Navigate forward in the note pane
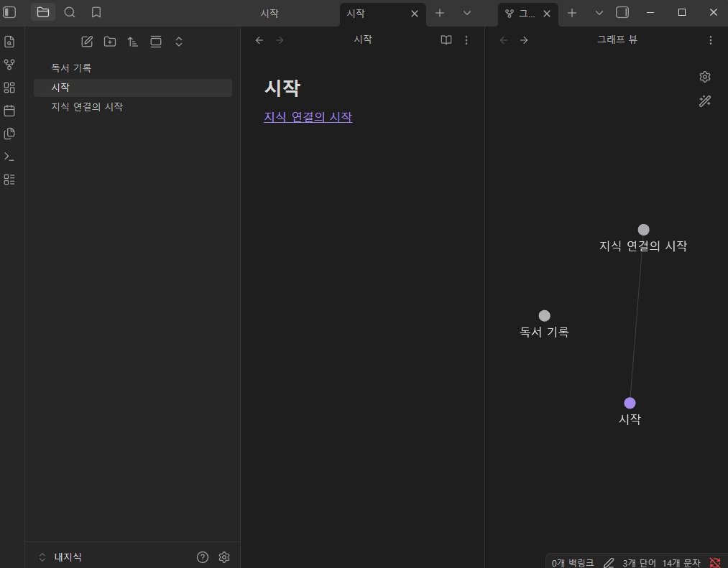 [280, 40]
